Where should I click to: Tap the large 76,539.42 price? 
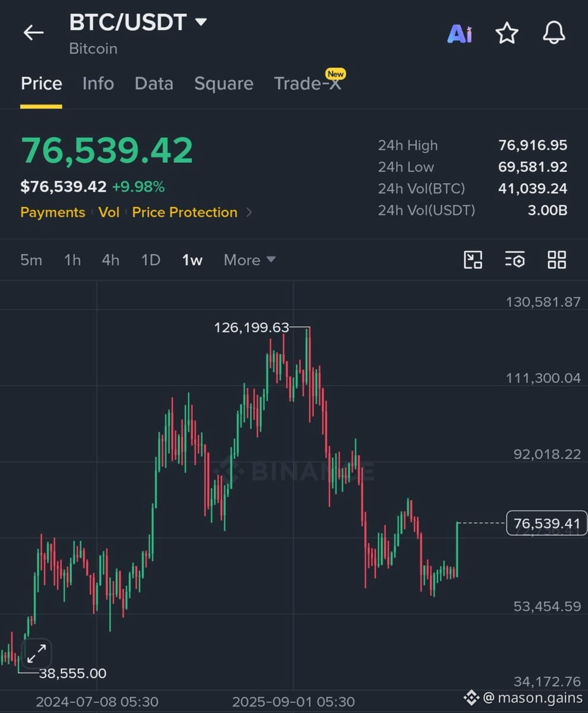coord(107,151)
